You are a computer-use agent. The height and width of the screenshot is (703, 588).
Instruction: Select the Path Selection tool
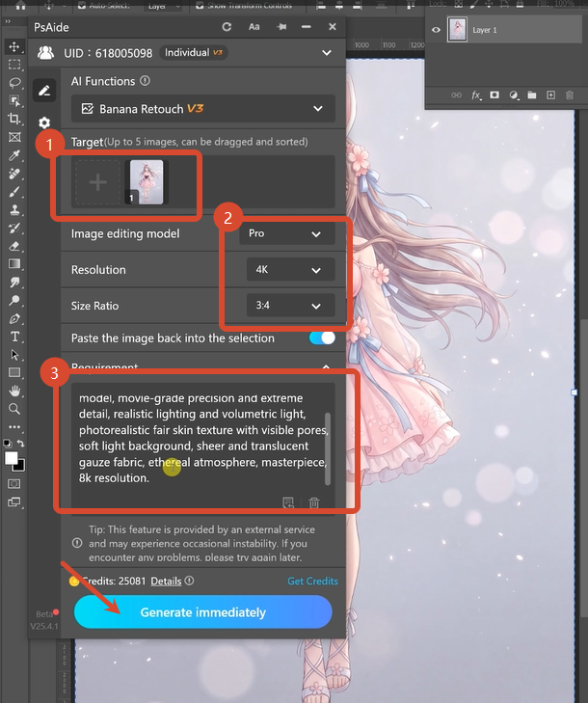(x=14, y=355)
